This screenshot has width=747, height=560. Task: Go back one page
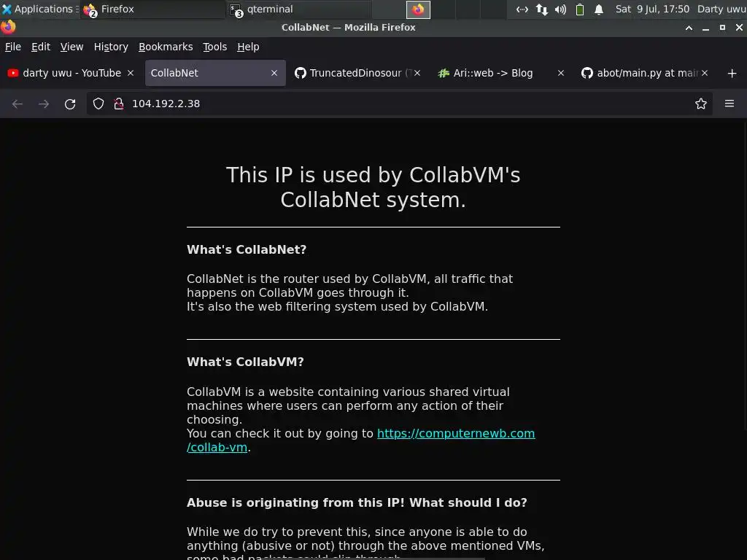tap(18, 104)
